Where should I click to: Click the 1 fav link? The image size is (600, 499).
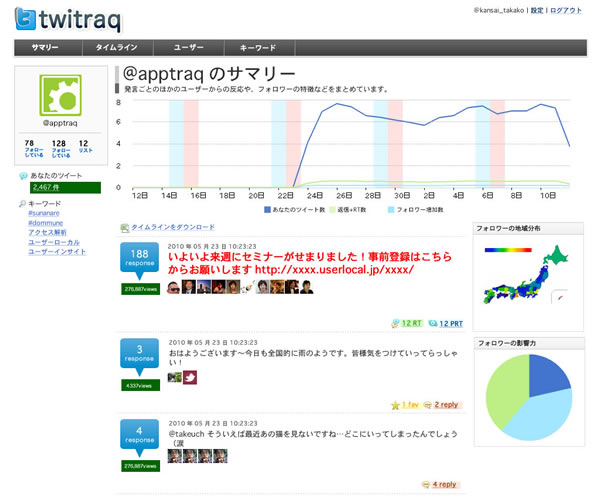[410, 404]
